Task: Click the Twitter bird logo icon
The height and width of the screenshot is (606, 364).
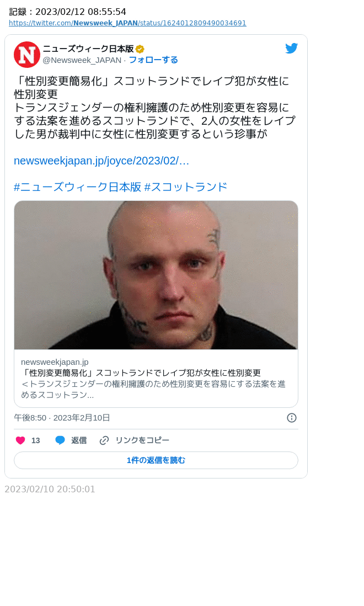Action: [291, 49]
